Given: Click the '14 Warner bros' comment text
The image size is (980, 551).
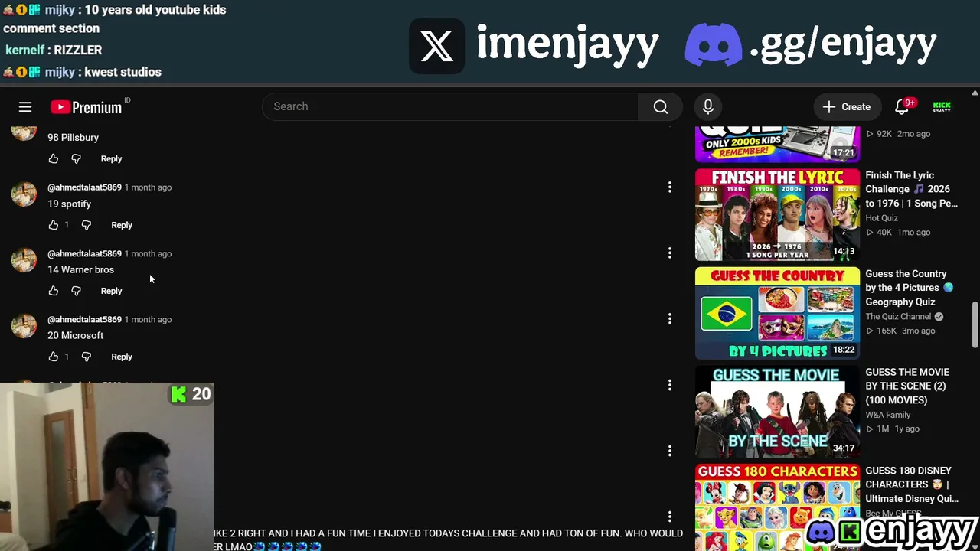Looking at the screenshot, I should coord(80,270).
